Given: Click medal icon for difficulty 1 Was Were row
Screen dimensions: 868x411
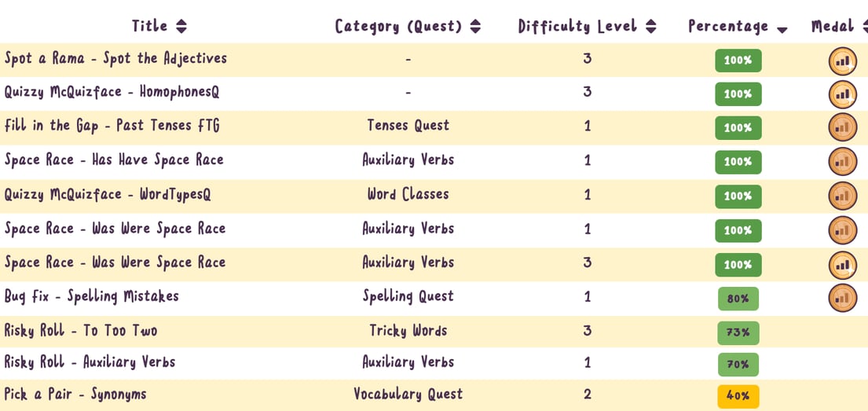Looking at the screenshot, I should (x=843, y=230).
